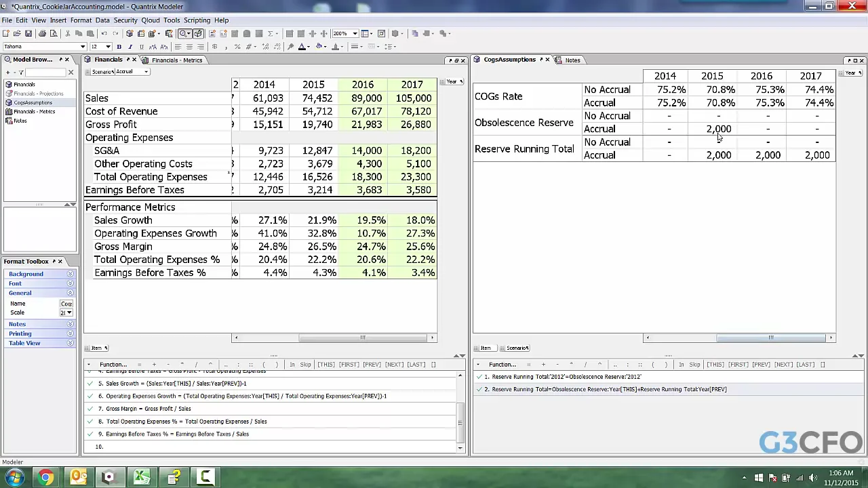The width and height of the screenshot is (868, 488).
Task: Click the filter funnel icon in Model Browser
Action: pyautogui.click(x=21, y=73)
